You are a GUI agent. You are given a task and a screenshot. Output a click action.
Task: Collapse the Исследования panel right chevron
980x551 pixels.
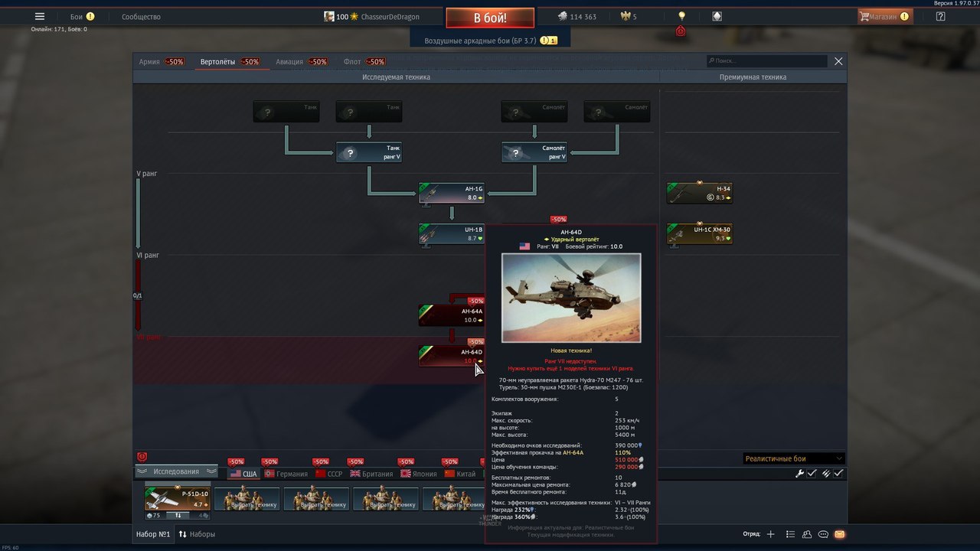(211, 472)
